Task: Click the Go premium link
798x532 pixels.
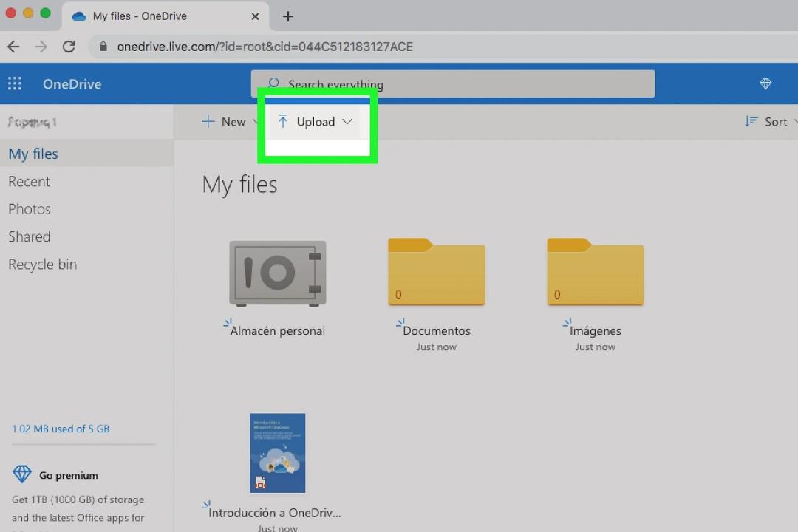Action: (69, 475)
